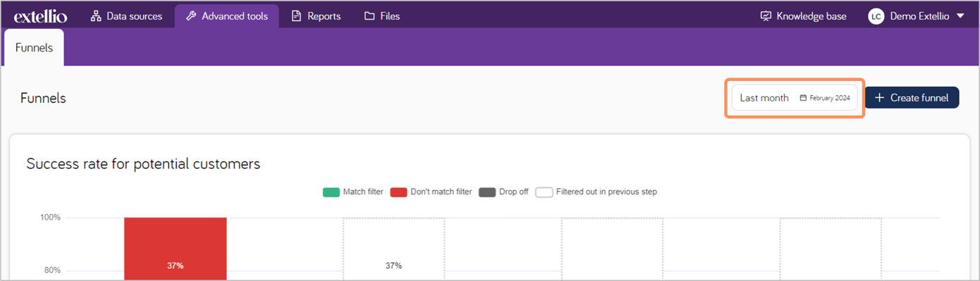Open the Last month date range selector

795,98
